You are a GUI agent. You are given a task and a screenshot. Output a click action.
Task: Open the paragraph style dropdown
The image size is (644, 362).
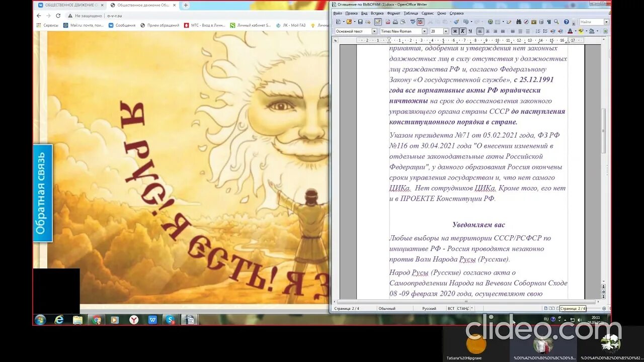[374, 31]
